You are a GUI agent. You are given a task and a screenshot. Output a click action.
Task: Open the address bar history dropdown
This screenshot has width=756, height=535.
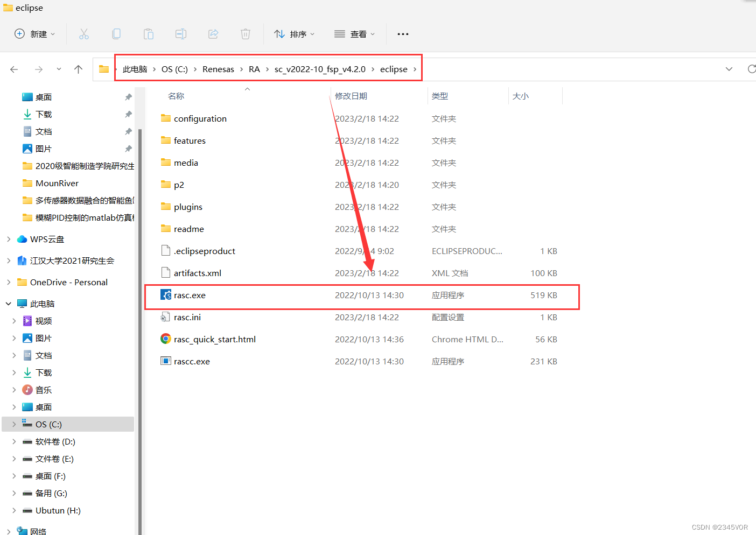(729, 69)
